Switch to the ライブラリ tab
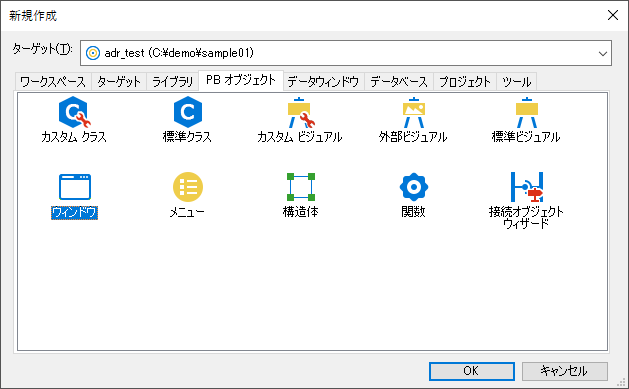 [x=173, y=82]
